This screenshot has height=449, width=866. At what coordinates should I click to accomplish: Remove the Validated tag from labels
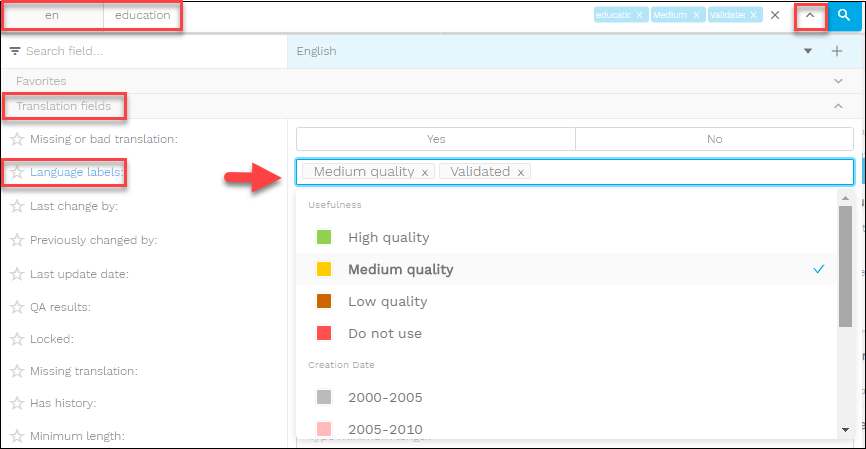coord(521,173)
